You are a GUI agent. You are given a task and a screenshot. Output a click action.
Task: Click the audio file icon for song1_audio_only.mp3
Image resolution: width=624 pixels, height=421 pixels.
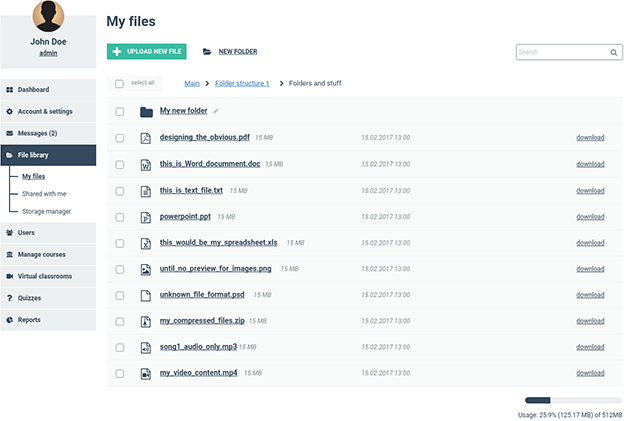145,347
